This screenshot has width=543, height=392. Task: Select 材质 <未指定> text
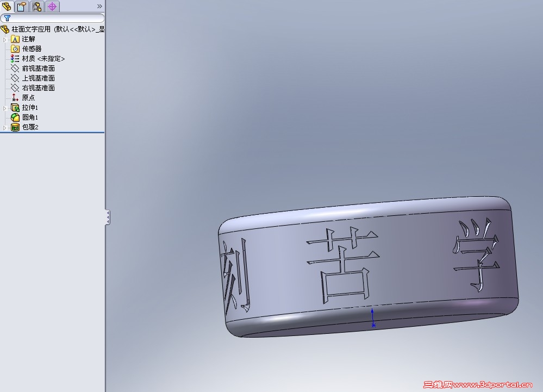[43, 59]
